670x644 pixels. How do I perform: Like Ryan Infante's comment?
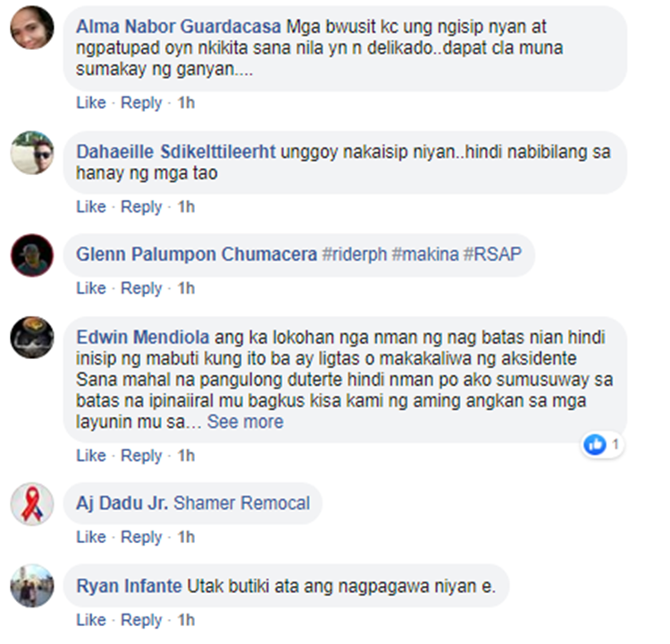point(91,620)
